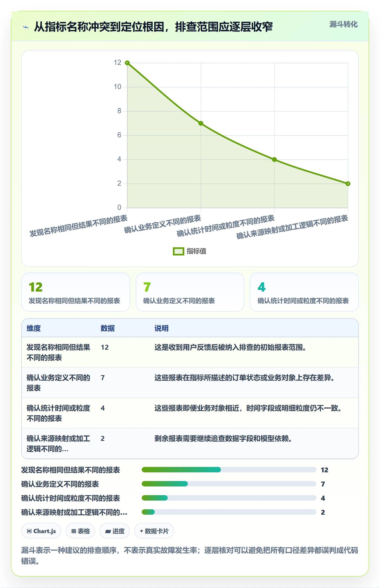The width and height of the screenshot is (380, 588).
Task: Click the progress bar with value 7
Action: click(x=229, y=484)
